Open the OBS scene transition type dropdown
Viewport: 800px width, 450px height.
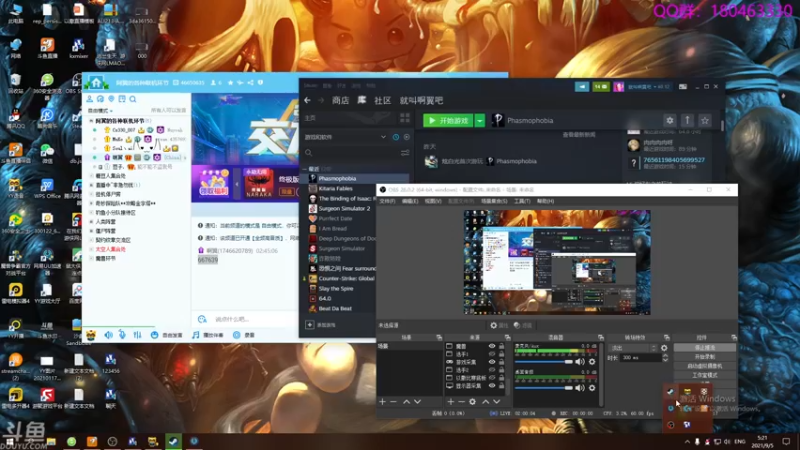pos(633,348)
